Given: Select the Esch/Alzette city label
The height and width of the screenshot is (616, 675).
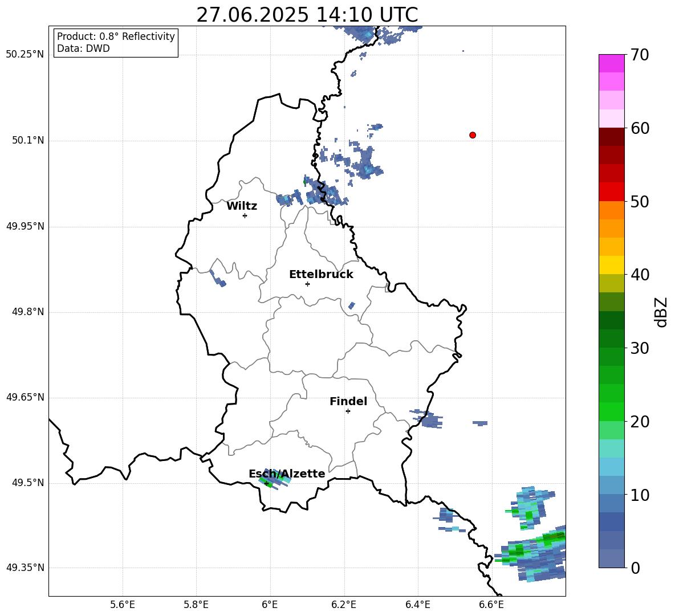Looking at the screenshot, I should click(x=287, y=474).
